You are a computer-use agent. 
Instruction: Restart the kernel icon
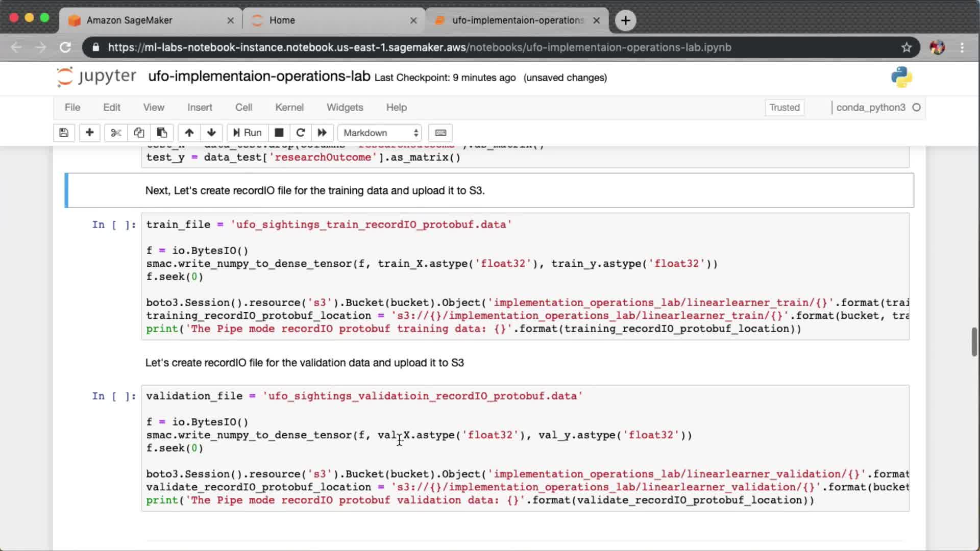pos(301,133)
